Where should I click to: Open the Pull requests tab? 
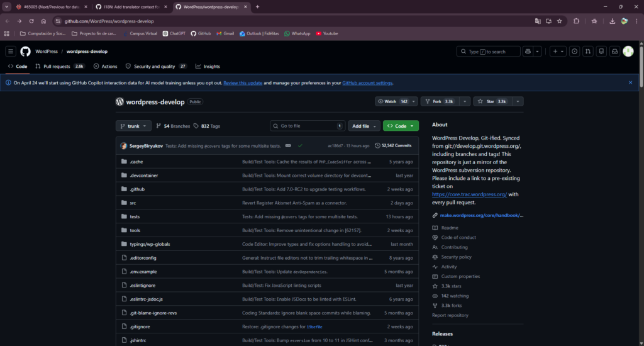click(x=60, y=66)
